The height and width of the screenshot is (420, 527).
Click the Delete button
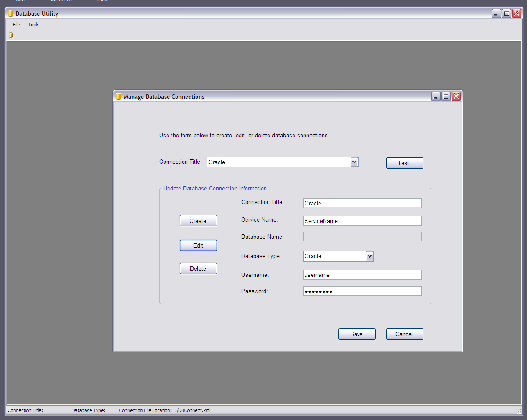pos(198,269)
